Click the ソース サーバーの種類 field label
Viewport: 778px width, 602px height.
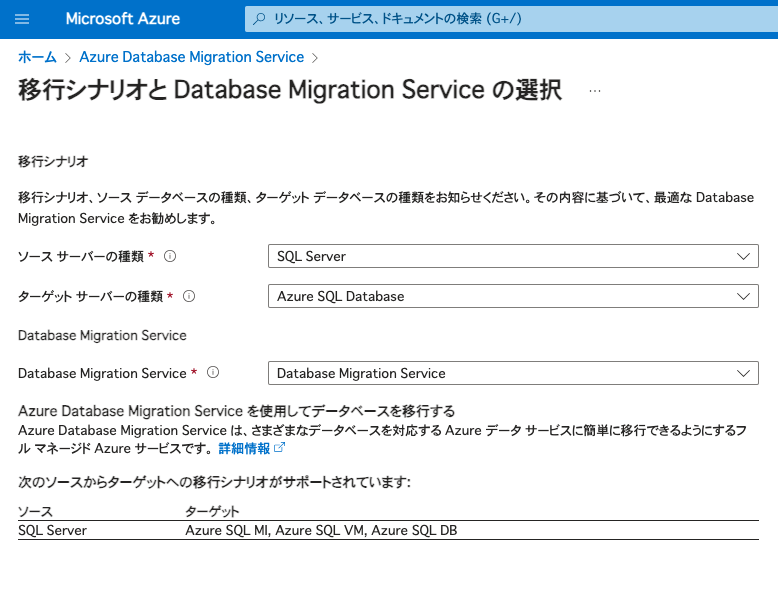81,257
